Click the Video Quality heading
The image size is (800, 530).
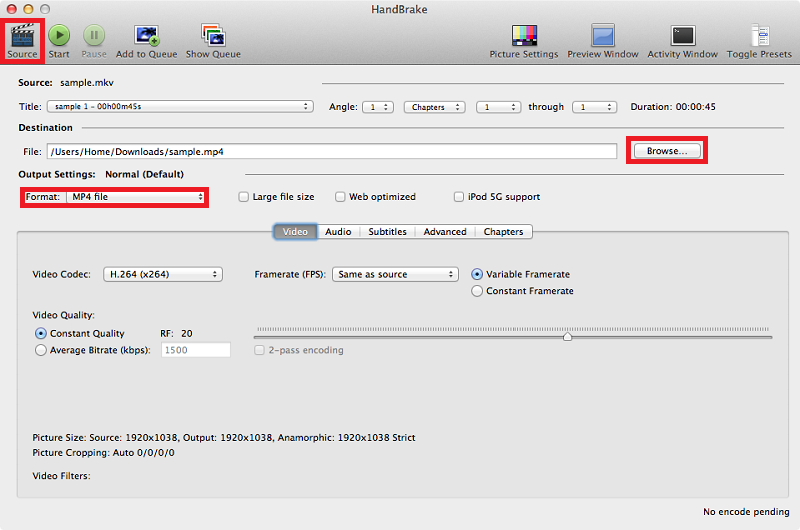[x=63, y=315]
